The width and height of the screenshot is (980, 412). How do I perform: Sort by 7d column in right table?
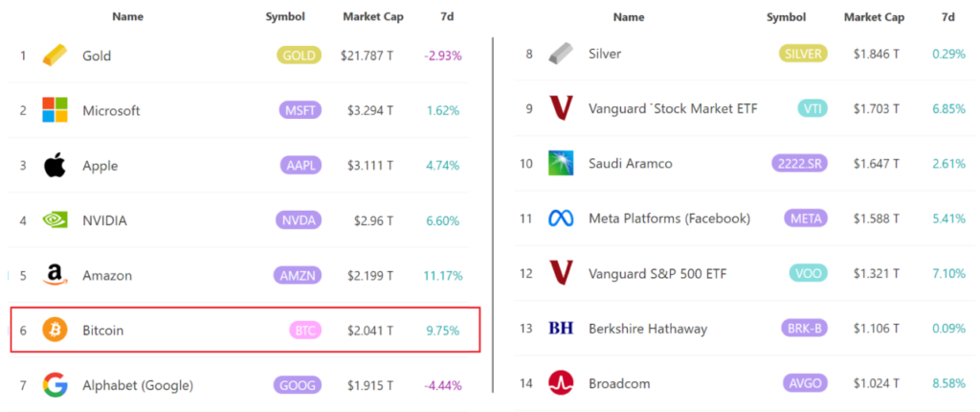click(x=947, y=16)
